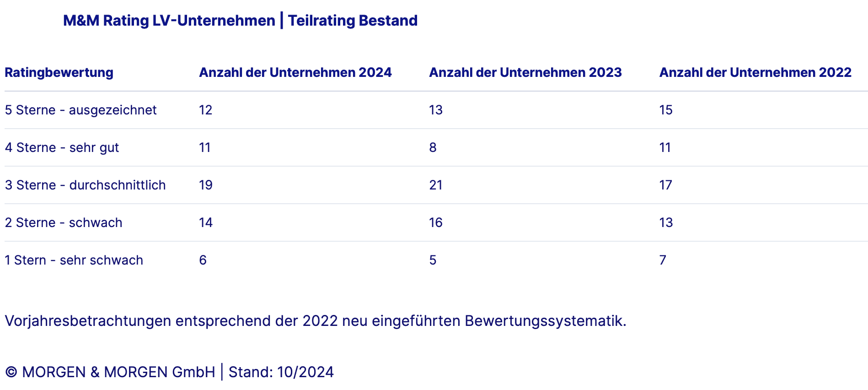Click the 'Vorjahresbetrachtungen' footnote text
The image size is (868, 390).
coord(315,321)
